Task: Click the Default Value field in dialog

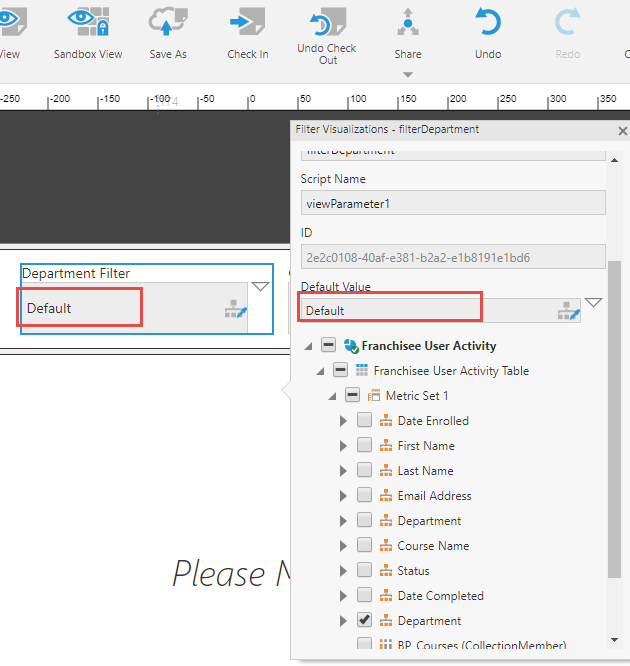Action: pos(441,310)
